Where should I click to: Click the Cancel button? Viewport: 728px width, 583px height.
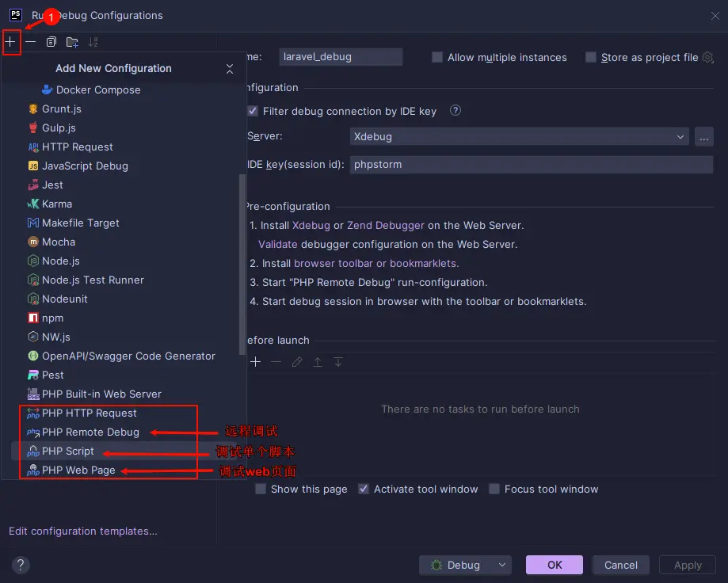click(x=621, y=565)
